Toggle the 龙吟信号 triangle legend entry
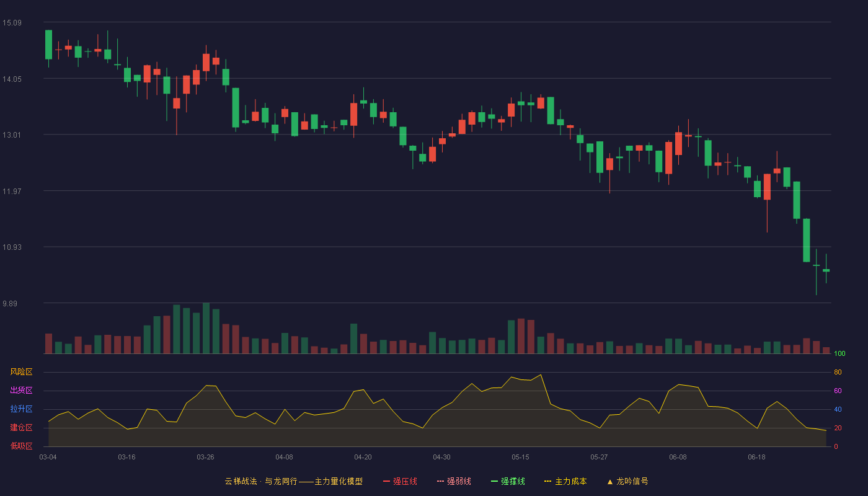The image size is (868, 496). coord(627,481)
